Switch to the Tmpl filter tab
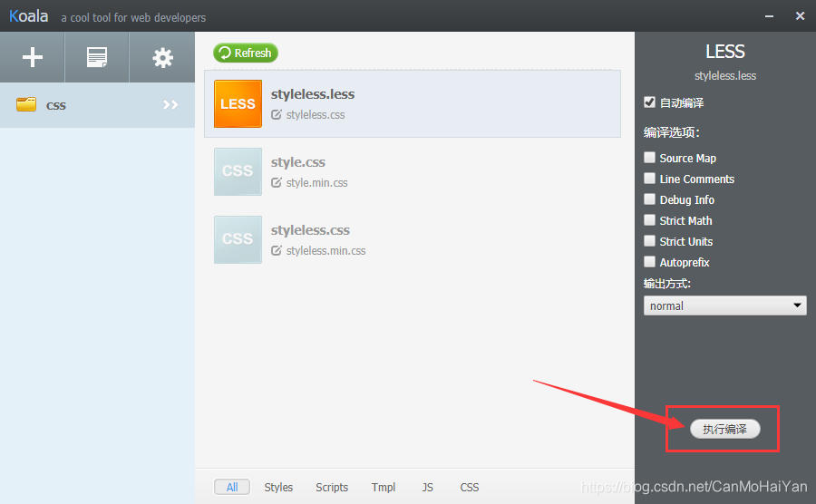The width and height of the screenshot is (816, 504). tap(384, 488)
